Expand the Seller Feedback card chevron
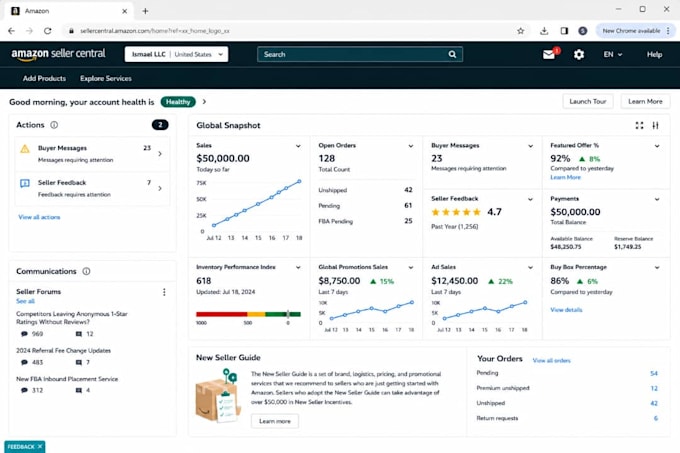This screenshot has height=453, width=680. click(530, 199)
